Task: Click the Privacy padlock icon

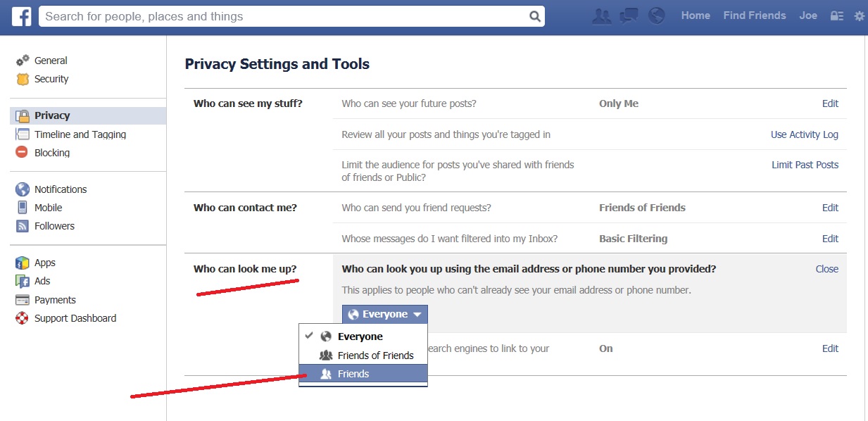Action: tap(23, 116)
